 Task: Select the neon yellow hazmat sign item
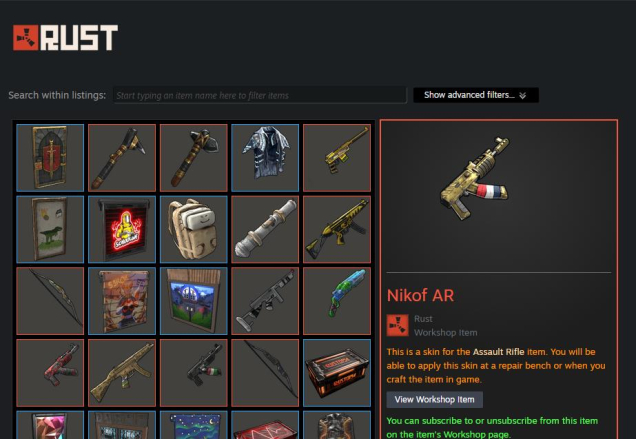pyautogui.click(x=122, y=229)
